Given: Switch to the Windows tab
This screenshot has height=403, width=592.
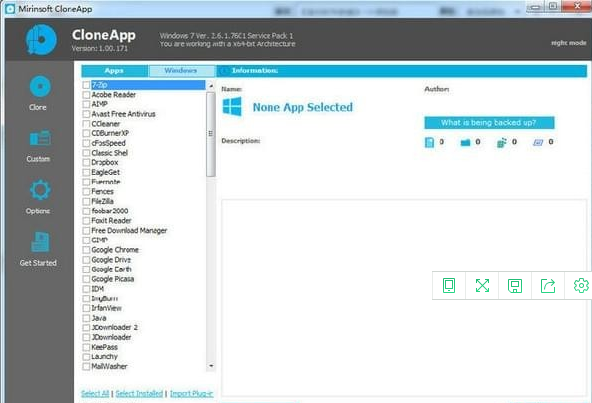Looking at the screenshot, I should [181, 71].
